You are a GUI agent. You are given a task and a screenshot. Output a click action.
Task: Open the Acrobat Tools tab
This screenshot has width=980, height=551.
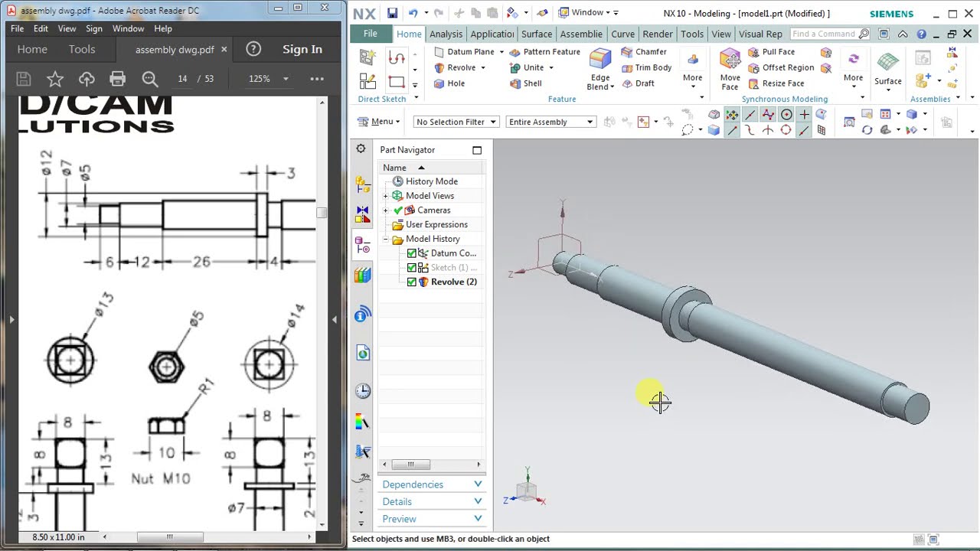[82, 49]
